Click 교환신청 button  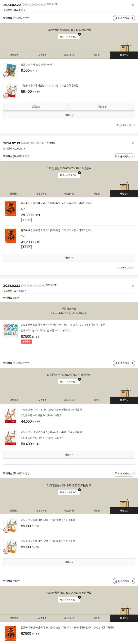[x=102, y=107]
